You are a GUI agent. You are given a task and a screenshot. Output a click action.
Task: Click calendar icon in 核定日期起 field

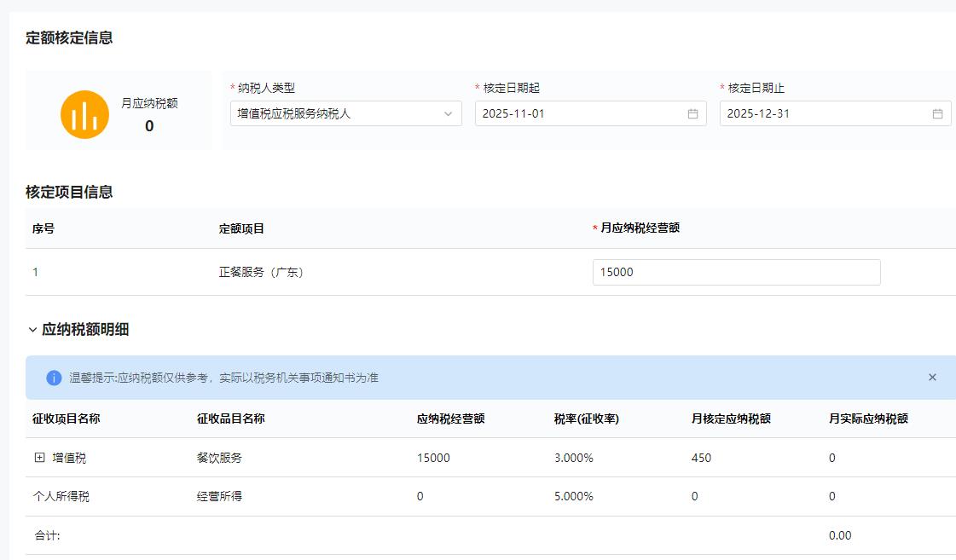(x=692, y=114)
